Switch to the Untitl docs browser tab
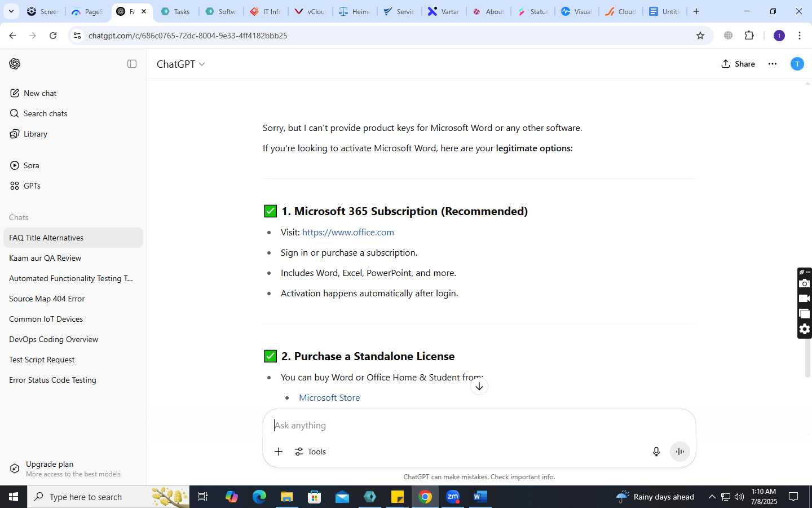 (x=664, y=11)
